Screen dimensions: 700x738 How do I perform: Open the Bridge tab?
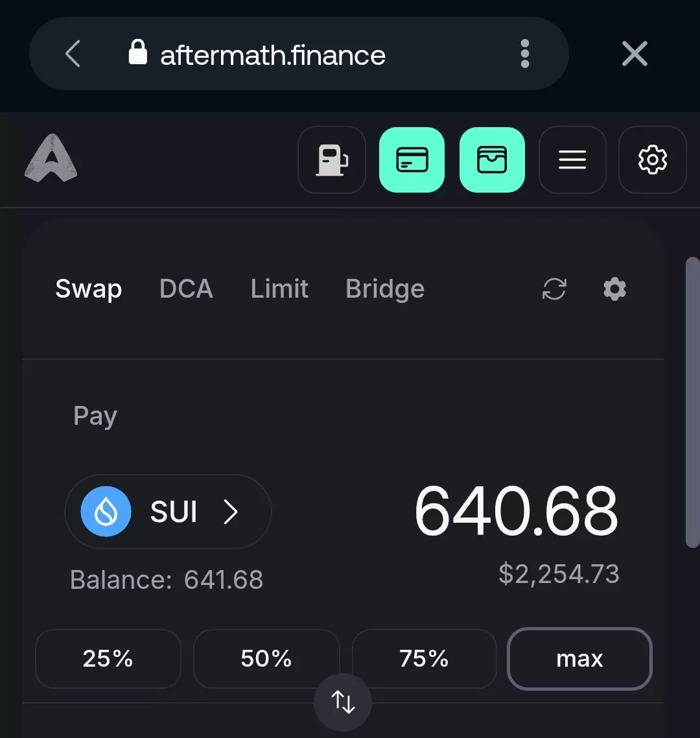pyautogui.click(x=385, y=289)
